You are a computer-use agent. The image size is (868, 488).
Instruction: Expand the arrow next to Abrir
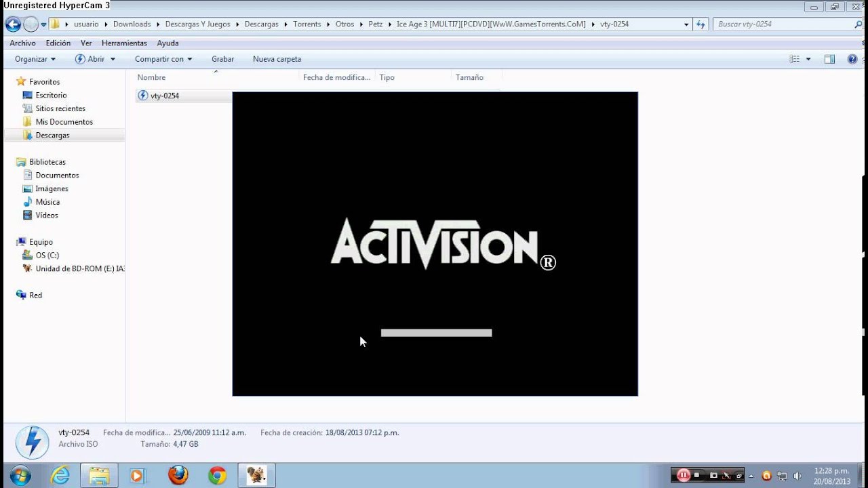point(113,59)
